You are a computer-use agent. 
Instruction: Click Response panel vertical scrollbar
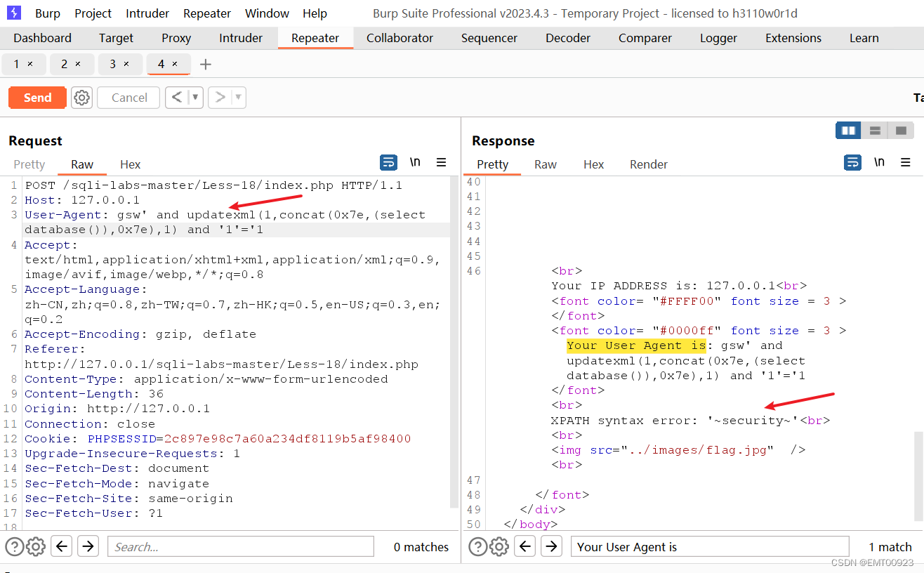920,476
